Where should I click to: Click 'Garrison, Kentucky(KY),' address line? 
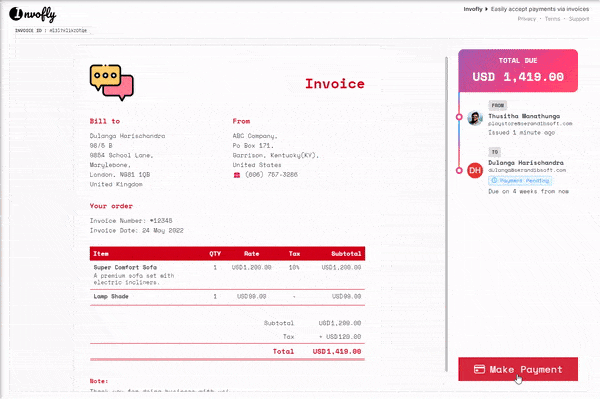pyautogui.click(x=276, y=155)
